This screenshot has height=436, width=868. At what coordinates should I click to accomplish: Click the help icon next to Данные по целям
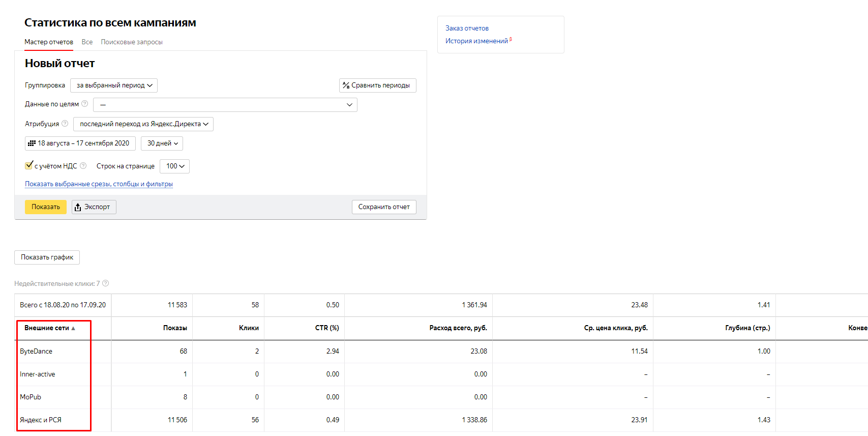(x=85, y=104)
